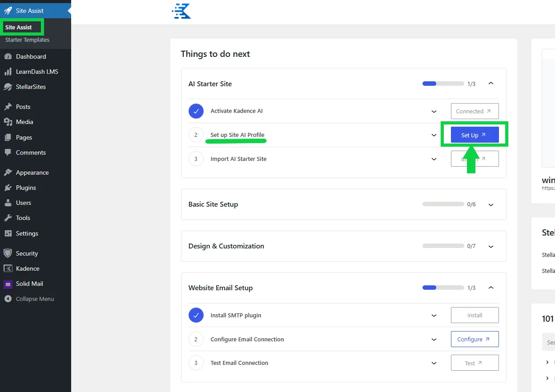This screenshot has width=555, height=392.
Task: Click the Posts pushpin icon
Action: (x=8, y=107)
